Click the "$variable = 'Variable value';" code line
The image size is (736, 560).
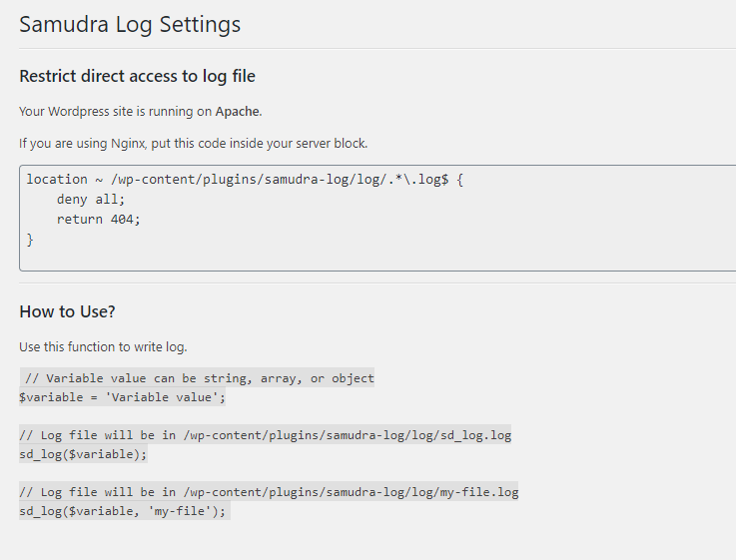coord(123,397)
